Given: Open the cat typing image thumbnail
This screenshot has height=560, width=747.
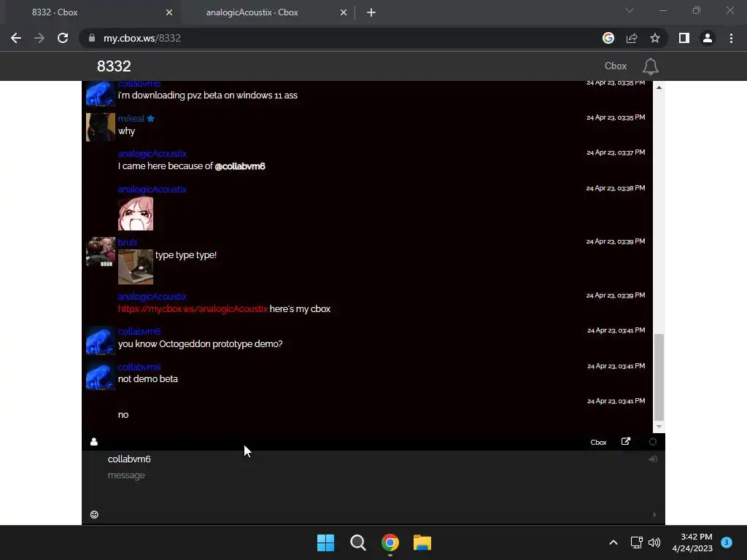Looking at the screenshot, I should pyautogui.click(x=136, y=267).
